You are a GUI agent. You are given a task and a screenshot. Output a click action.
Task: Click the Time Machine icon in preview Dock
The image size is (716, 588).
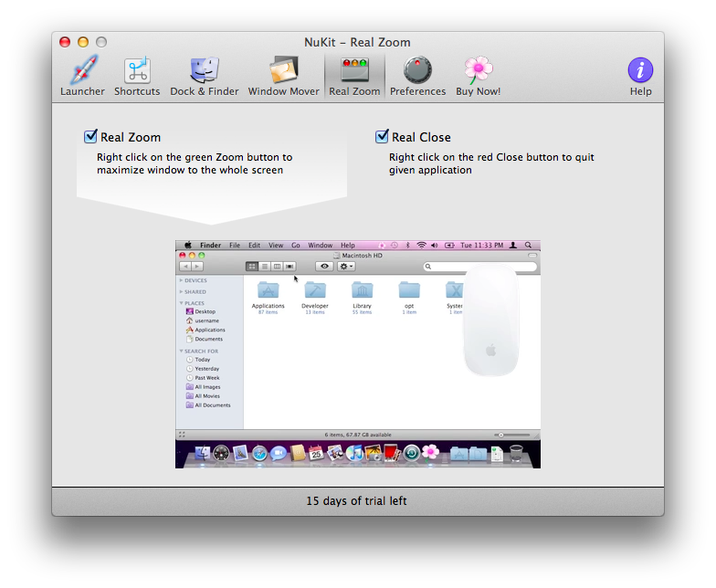(x=411, y=453)
